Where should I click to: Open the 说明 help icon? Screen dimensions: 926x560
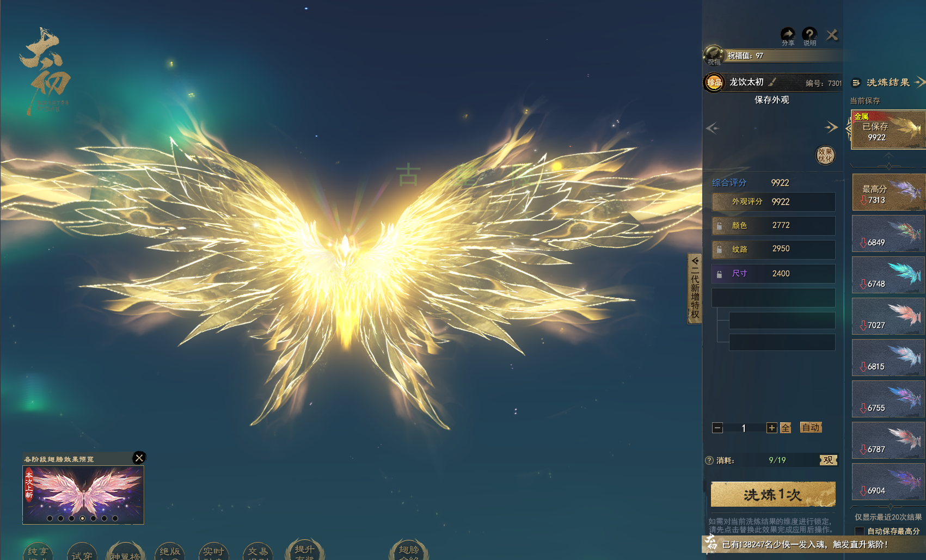pos(810,35)
